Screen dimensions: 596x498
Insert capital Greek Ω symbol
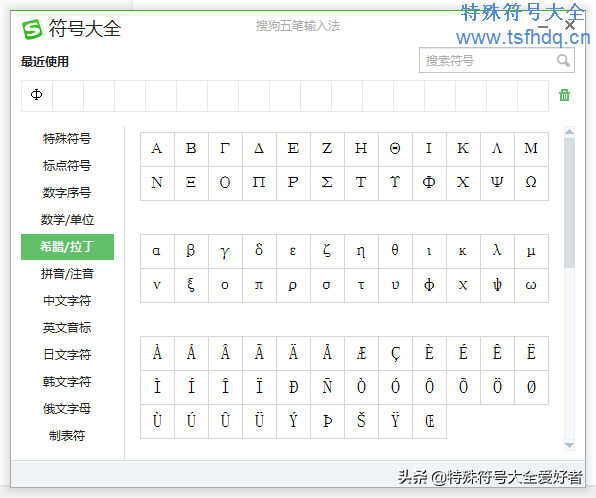point(531,183)
